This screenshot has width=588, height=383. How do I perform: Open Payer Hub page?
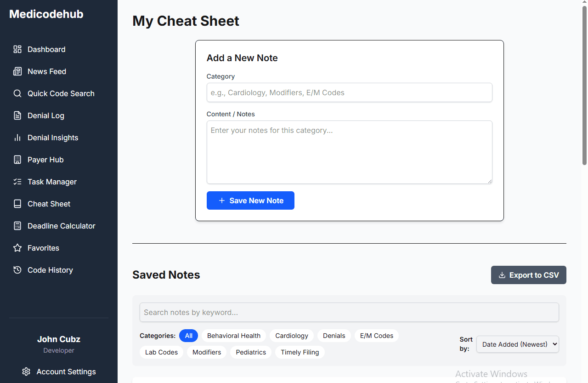coord(59,160)
